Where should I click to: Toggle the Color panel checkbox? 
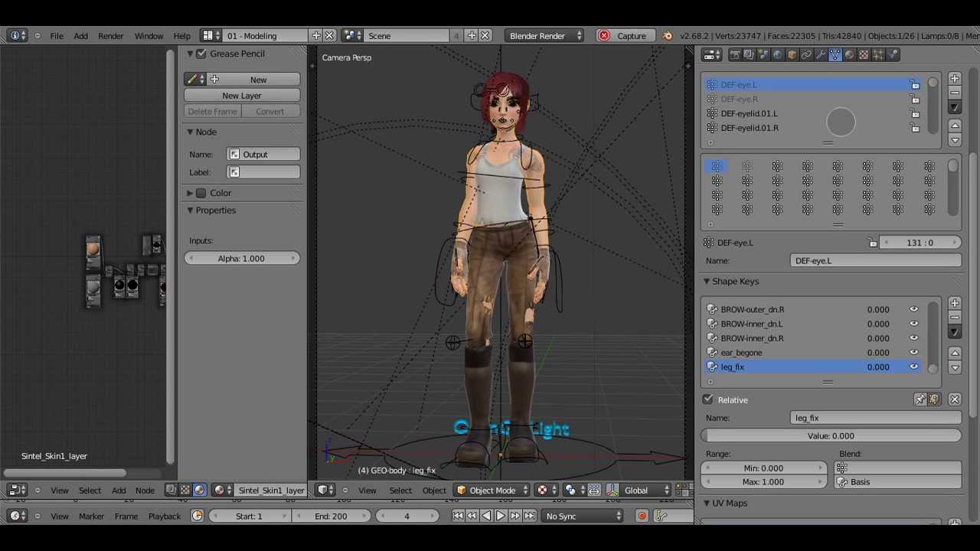tap(201, 193)
